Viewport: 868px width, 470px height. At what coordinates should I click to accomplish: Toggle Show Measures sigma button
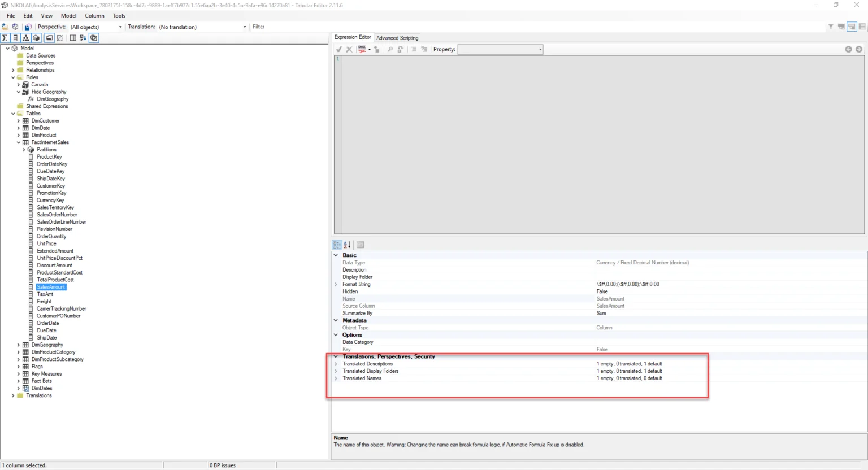(5, 38)
